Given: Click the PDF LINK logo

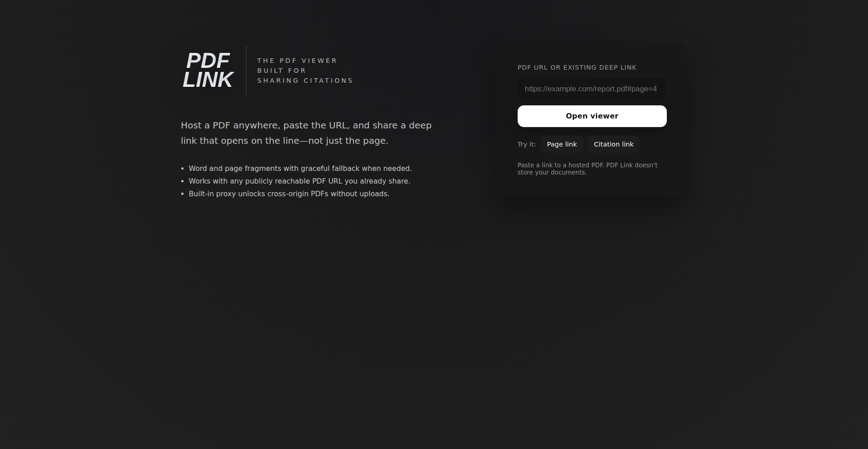Looking at the screenshot, I should (x=208, y=70).
